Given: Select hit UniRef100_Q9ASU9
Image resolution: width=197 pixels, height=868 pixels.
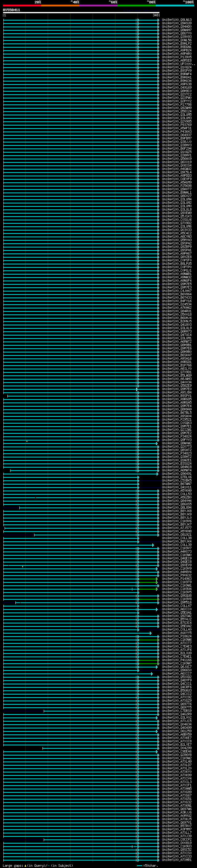Looking at the screenshot, I should click(x=176, y=23).
